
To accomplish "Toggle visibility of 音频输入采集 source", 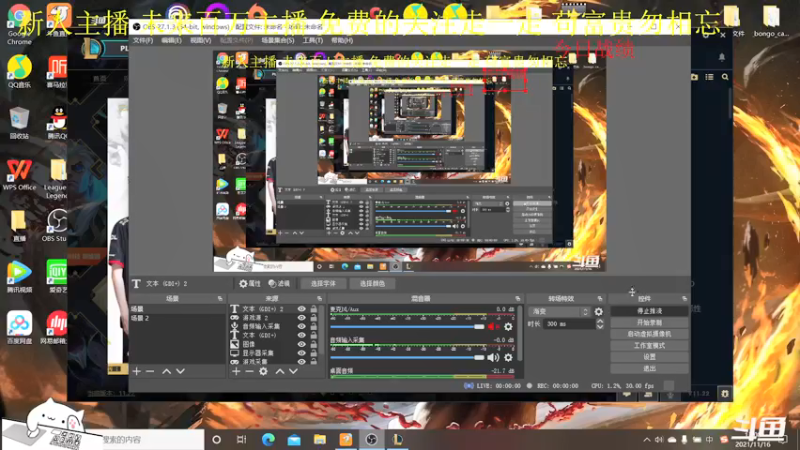I will tap(302, 327).
